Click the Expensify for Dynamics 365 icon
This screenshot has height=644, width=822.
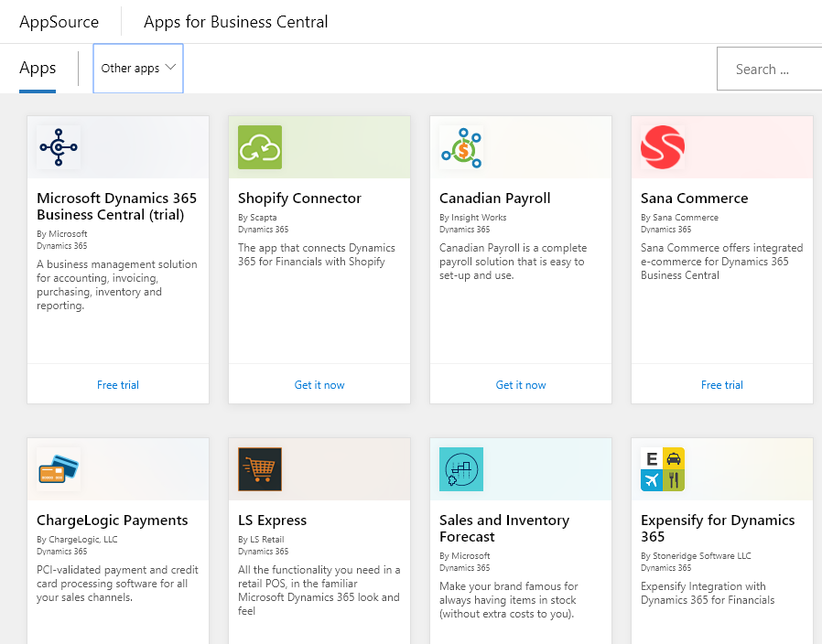[x=663, y=469]
